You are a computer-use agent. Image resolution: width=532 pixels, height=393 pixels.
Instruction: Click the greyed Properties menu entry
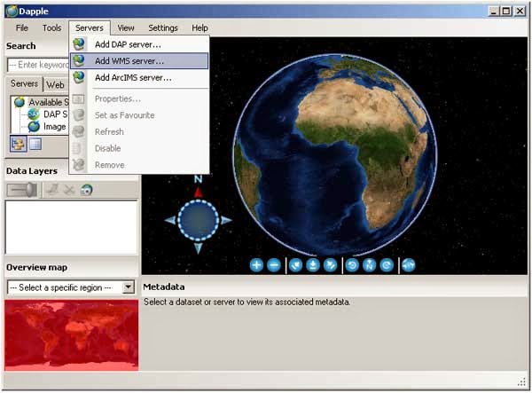point(139,98)
